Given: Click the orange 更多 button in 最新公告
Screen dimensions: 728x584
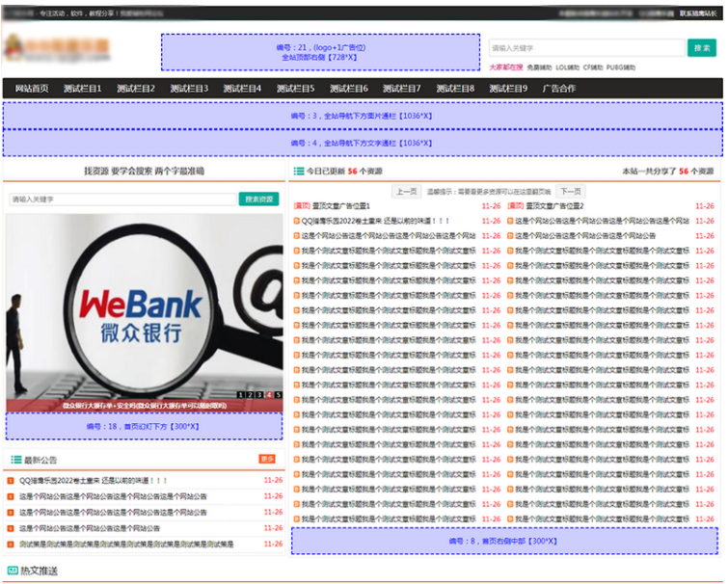Looking at the screenshot, I should (267, 460).
